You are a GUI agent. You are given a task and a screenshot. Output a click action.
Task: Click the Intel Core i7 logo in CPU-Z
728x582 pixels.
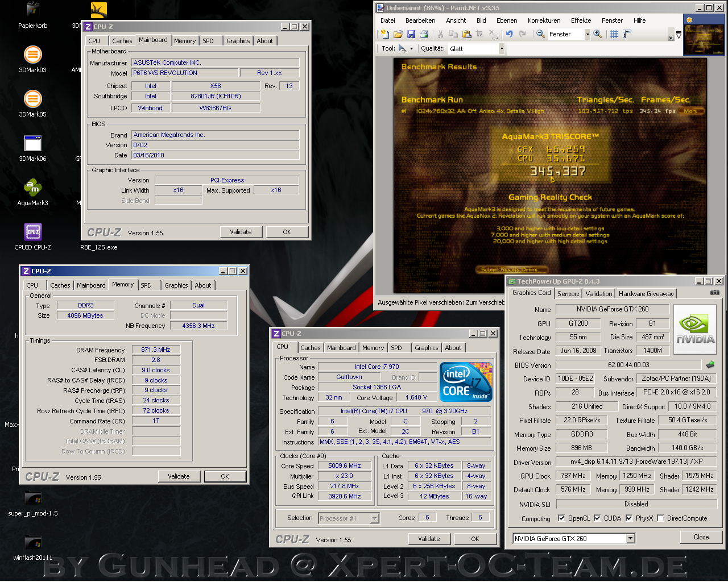466,382
